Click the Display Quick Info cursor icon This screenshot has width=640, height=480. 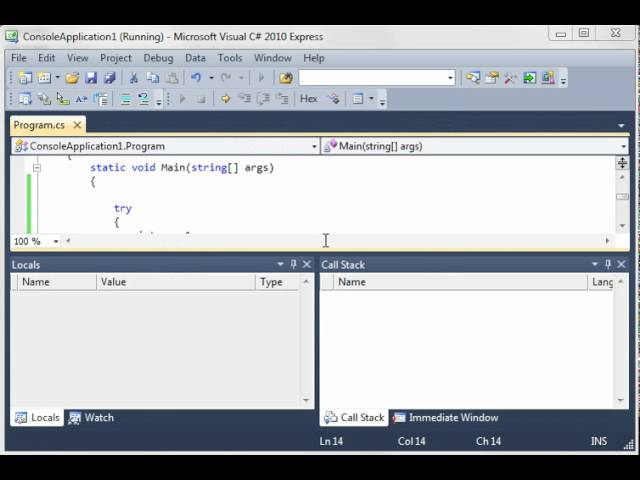63,99
